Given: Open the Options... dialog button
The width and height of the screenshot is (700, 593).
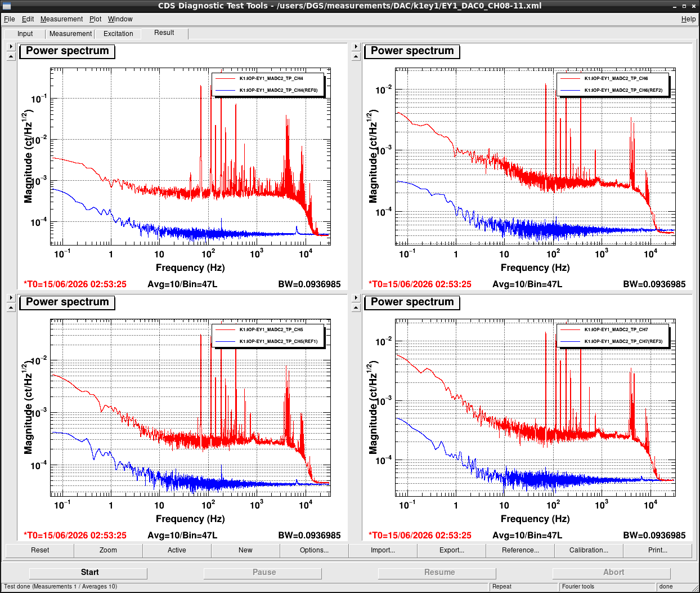Looking at the screenshot, I should (314, 550).
